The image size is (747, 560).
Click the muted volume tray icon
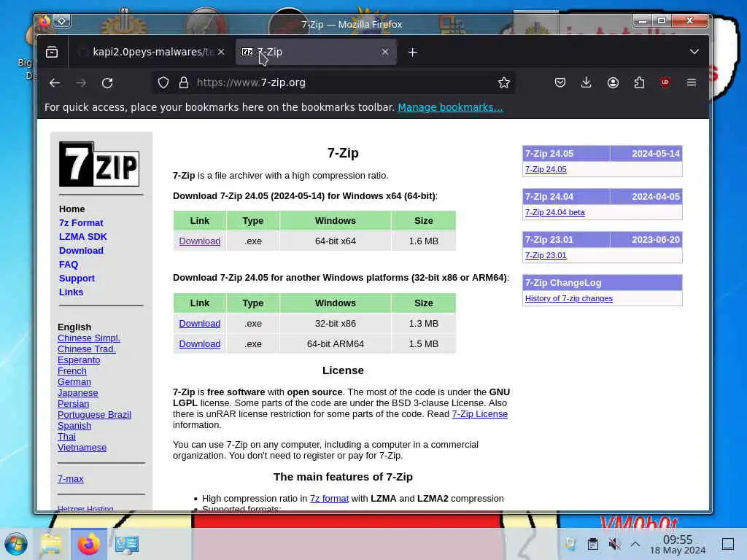[614, 544]
